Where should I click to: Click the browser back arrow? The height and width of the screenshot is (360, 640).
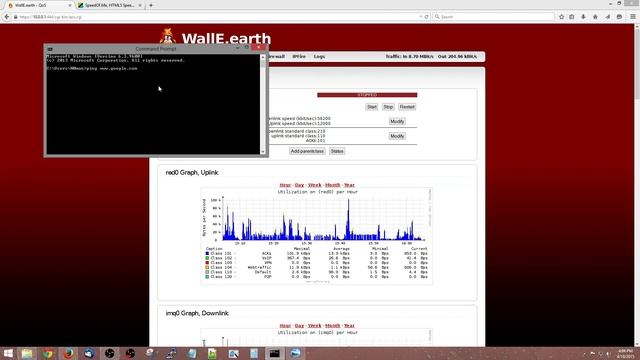pos(7,17)
